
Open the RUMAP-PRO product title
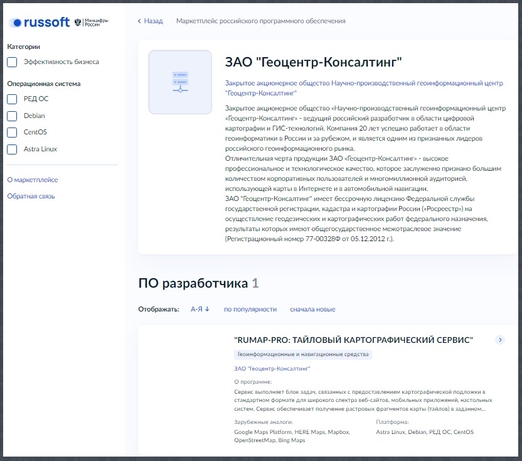coord(353,340)
